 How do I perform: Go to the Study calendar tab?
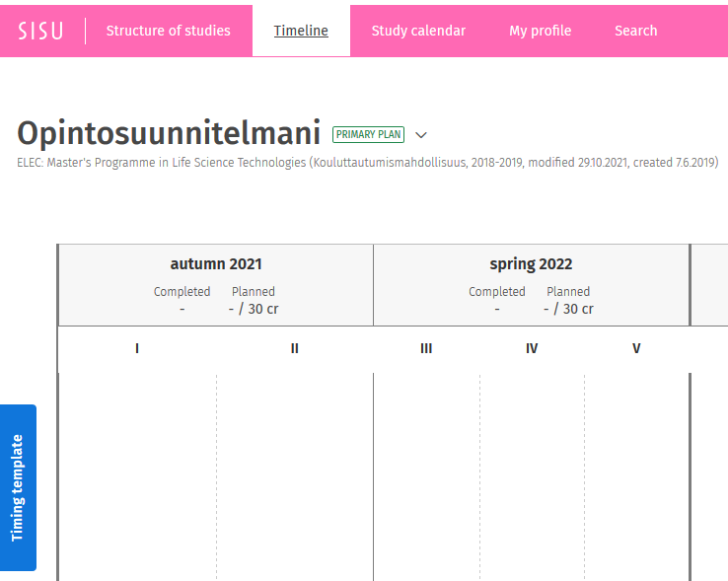418,31
